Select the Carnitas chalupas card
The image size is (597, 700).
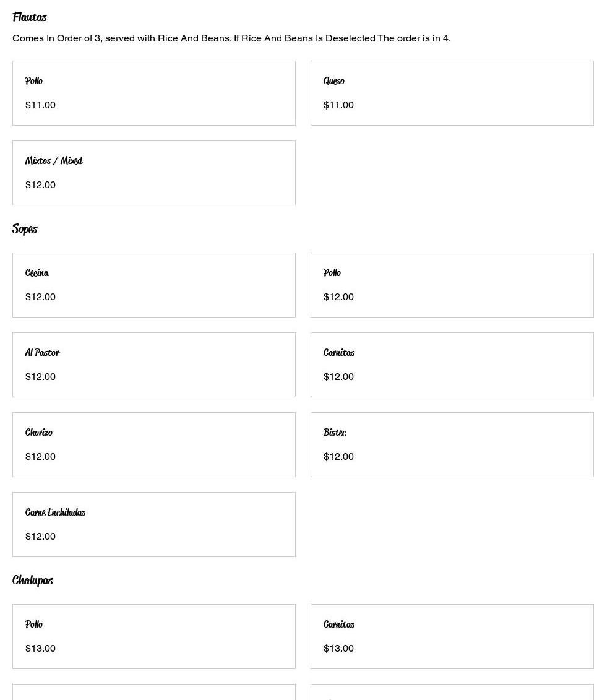452,637
